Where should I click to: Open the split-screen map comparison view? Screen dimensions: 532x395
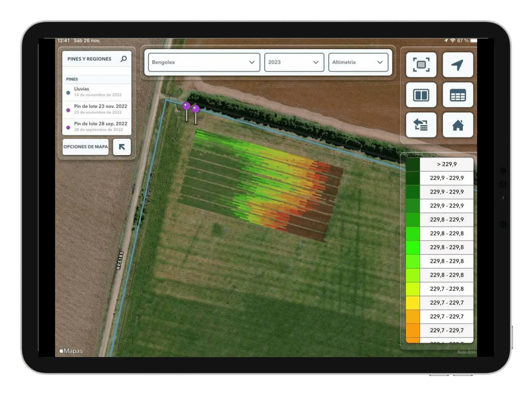coord(421,95)
